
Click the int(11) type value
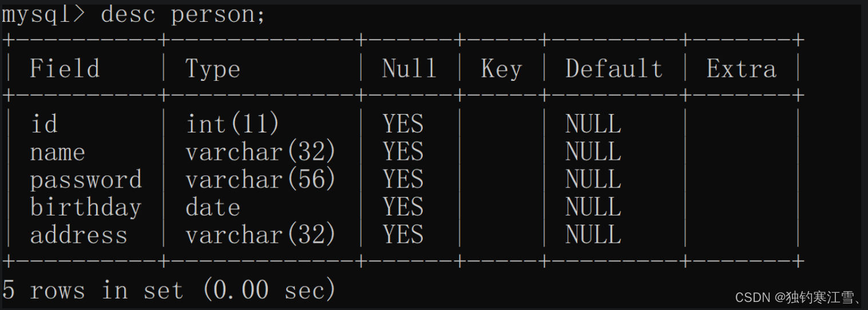tap(232, 124)
